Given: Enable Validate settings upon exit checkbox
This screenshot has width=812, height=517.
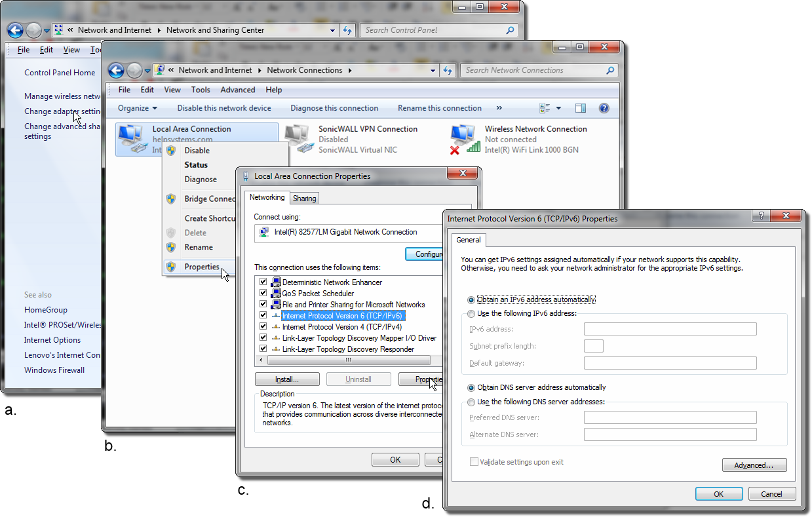Looking at the screenshot, I should click(474, 462).
